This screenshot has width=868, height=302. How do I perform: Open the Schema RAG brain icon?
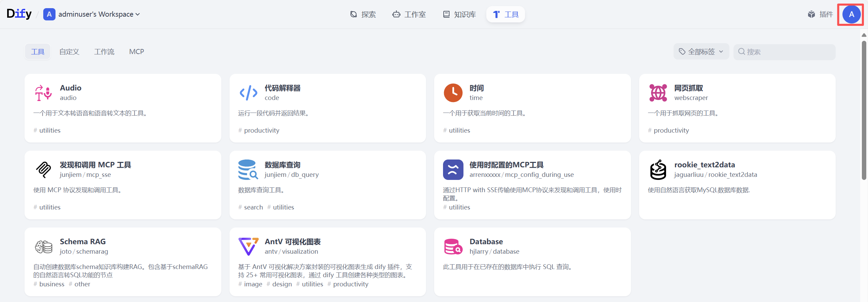tap(44, 247)
